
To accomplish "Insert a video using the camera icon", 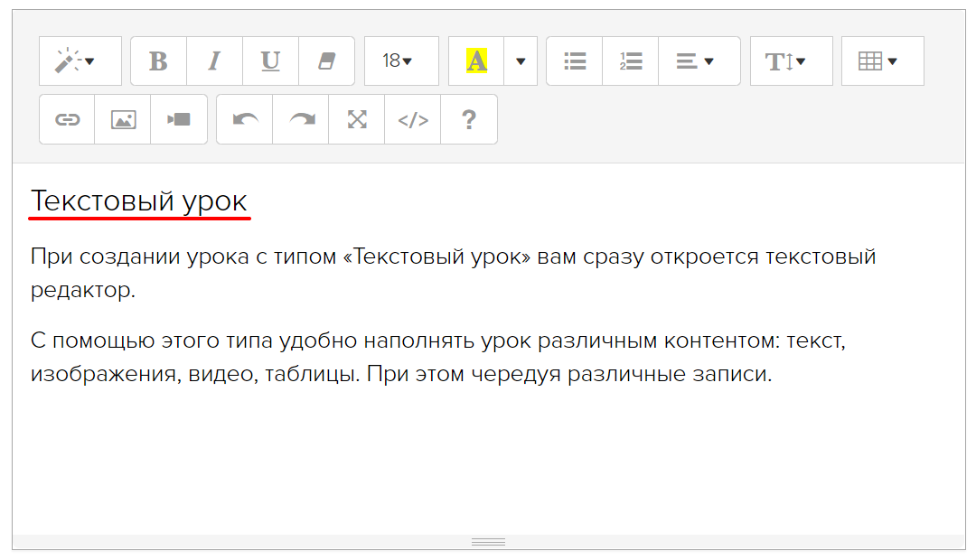I will click(x=179, y=119).
